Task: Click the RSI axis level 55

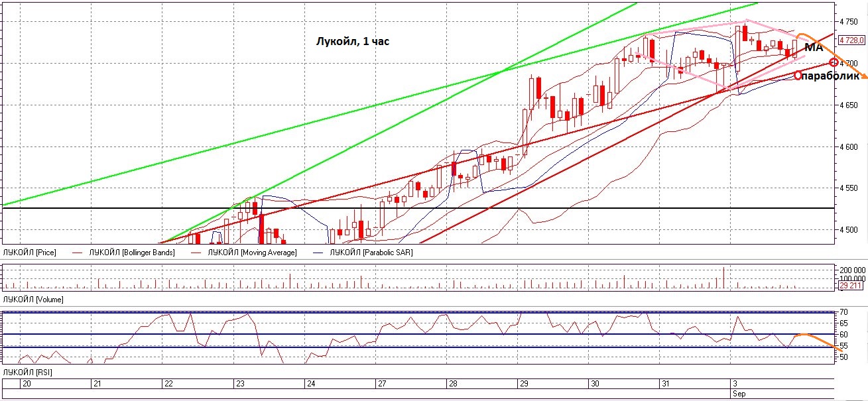Action: click(845, 346)
